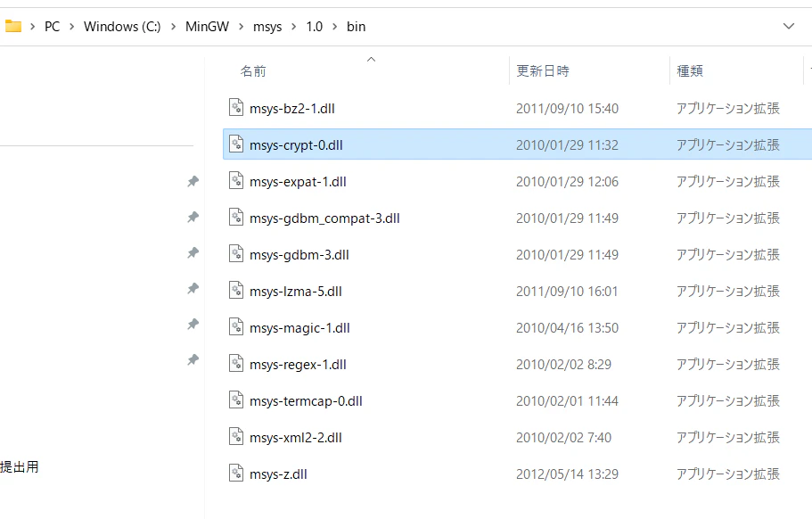
Task: Click the folder icon in the address bar
Action: [x=13, y=26]
